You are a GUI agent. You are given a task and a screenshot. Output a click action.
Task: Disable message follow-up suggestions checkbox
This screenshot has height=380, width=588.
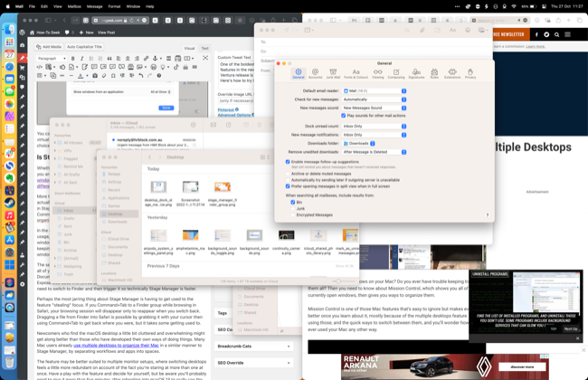coord(288,162)
